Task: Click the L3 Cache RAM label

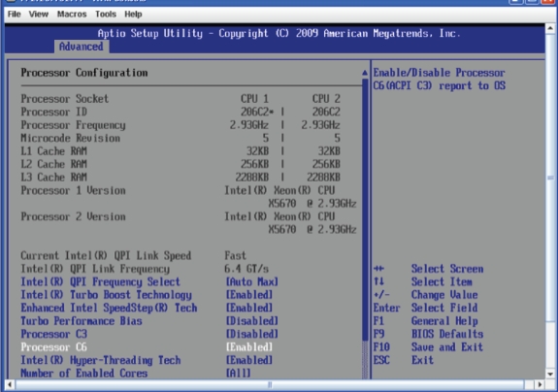Action: (x=53, y=178)
